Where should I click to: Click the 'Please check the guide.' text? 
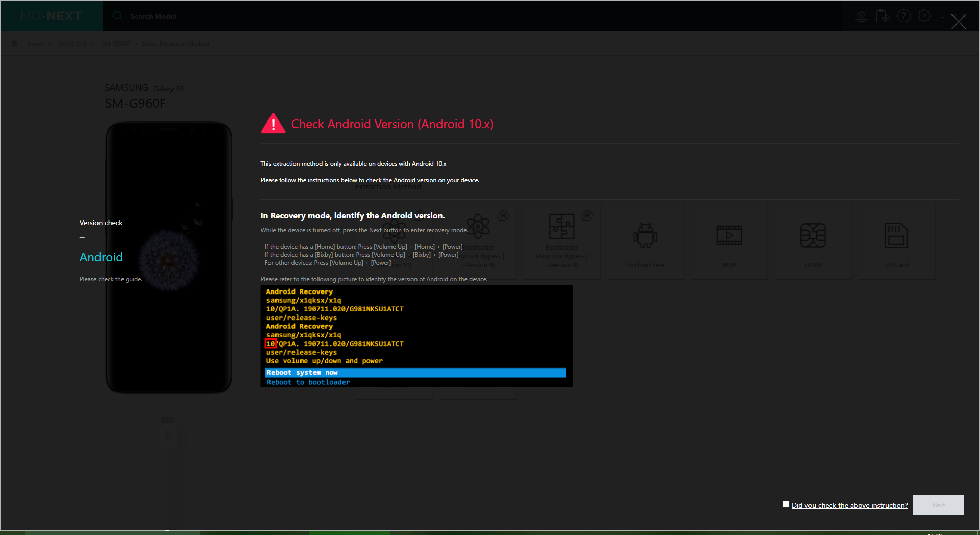click(x=111, y=279)
